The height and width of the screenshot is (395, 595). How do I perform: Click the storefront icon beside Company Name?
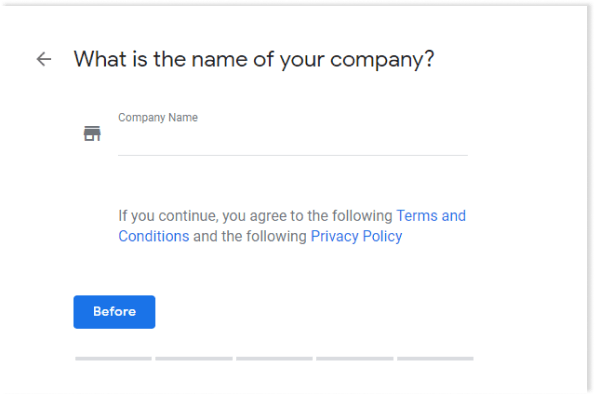[x=92, y=134]
